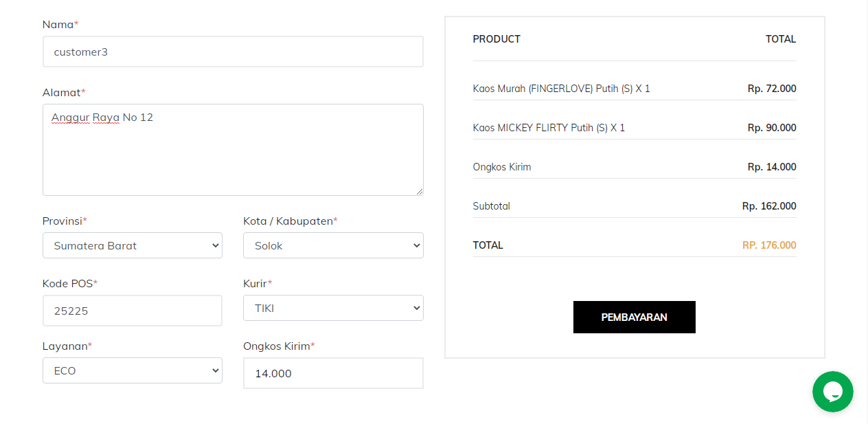The image size is (868, 424).
Task: Open the Layanan dropdown showing ECO
Action: pos(133,370)
